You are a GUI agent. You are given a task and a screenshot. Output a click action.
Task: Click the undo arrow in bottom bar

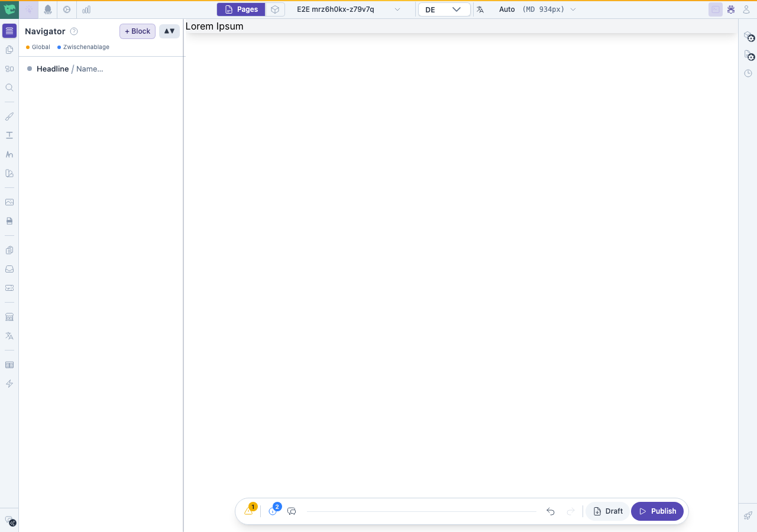(x=551, y=511)
